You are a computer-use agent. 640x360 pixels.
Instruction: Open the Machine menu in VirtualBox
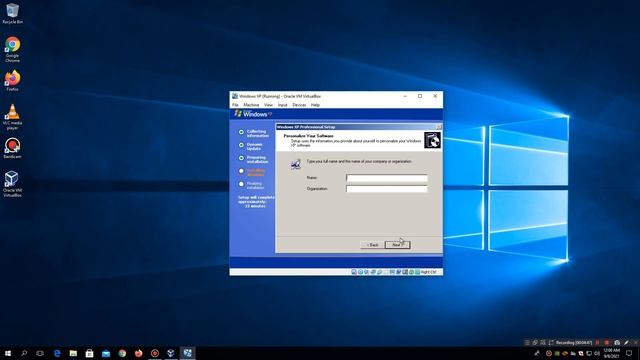click(251, 105)
